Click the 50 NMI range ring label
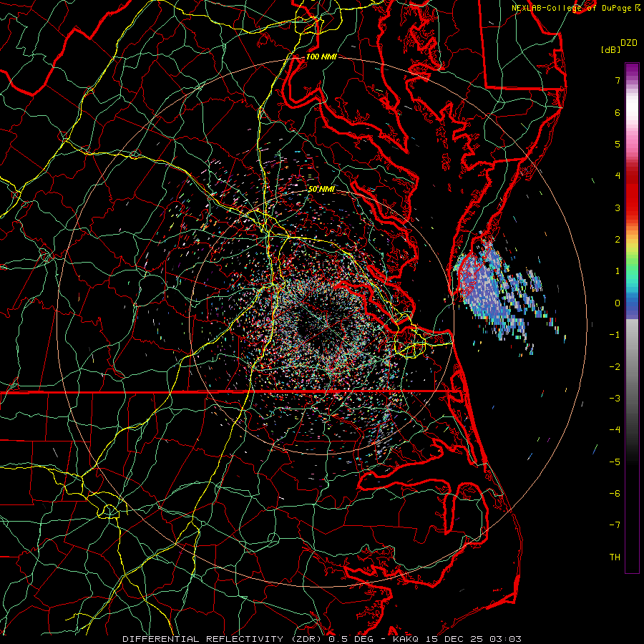Viewport: 644px width, 644px height. (x=321, y=189)
